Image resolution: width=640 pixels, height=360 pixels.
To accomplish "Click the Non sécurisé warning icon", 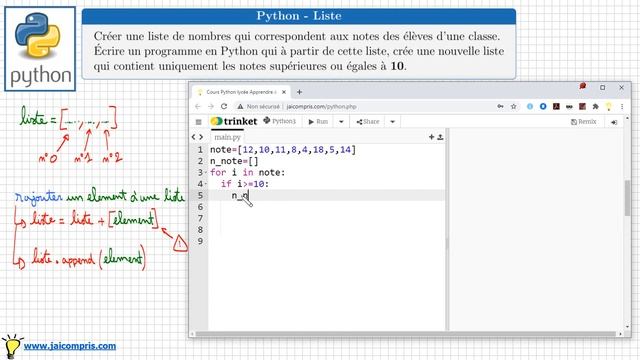I will coord(240,107).
